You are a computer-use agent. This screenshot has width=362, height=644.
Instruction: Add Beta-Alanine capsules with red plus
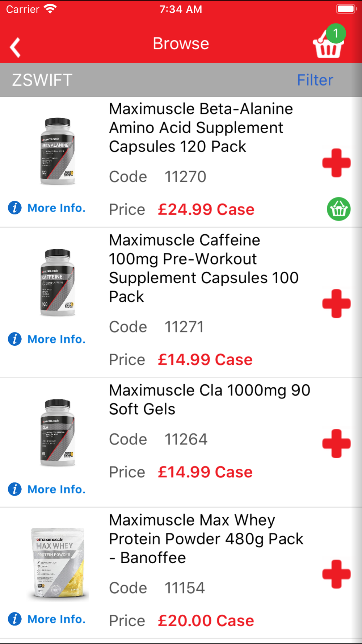click(x=336, y=163)
